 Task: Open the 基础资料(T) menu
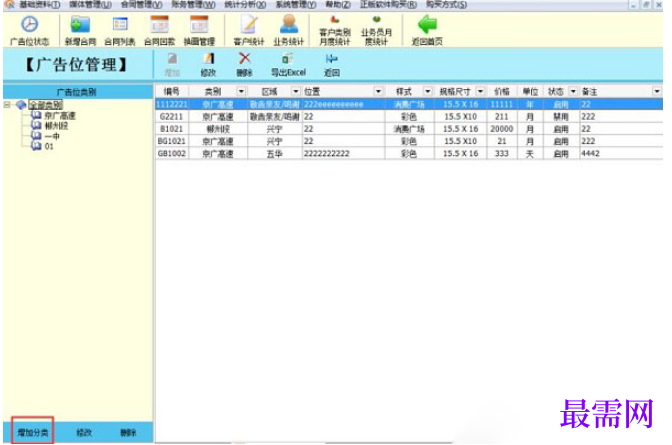click(40, 5)
